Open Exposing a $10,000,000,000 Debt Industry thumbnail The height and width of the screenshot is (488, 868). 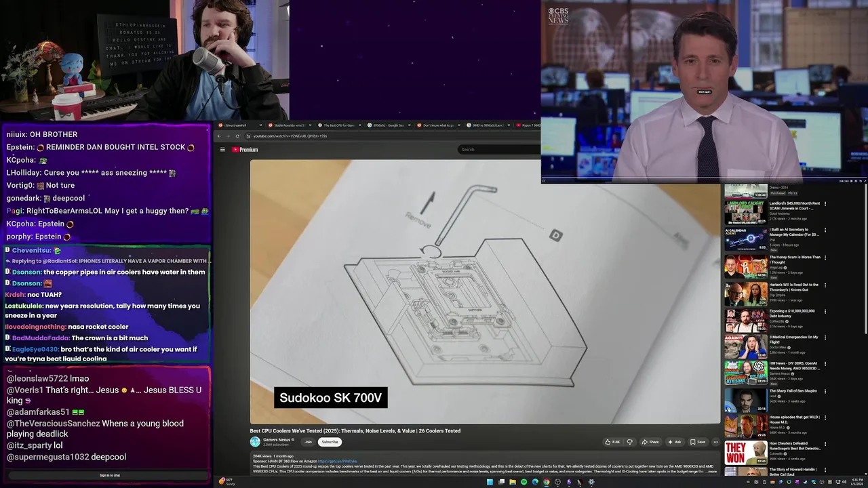[745, 320]
